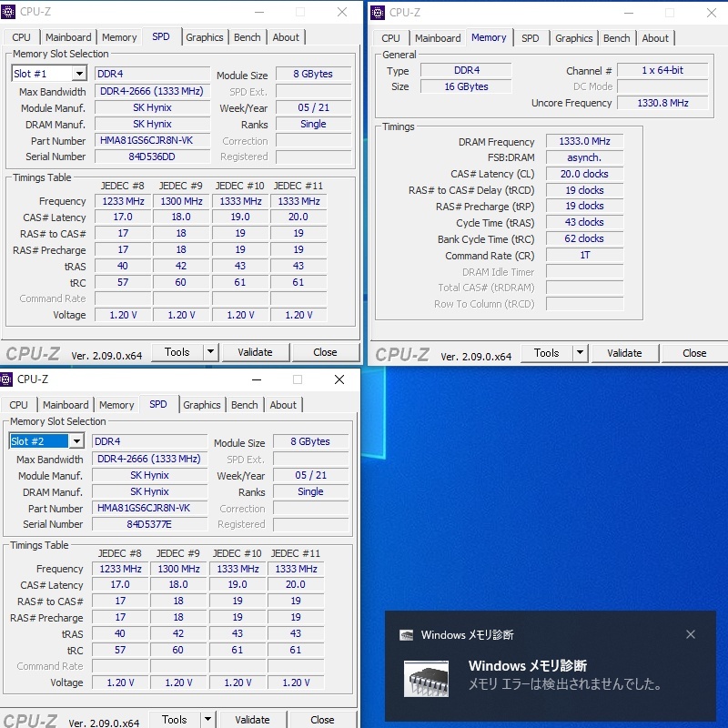Click small Windows Memory Diagnostic icon in notification header

[406, 634]
